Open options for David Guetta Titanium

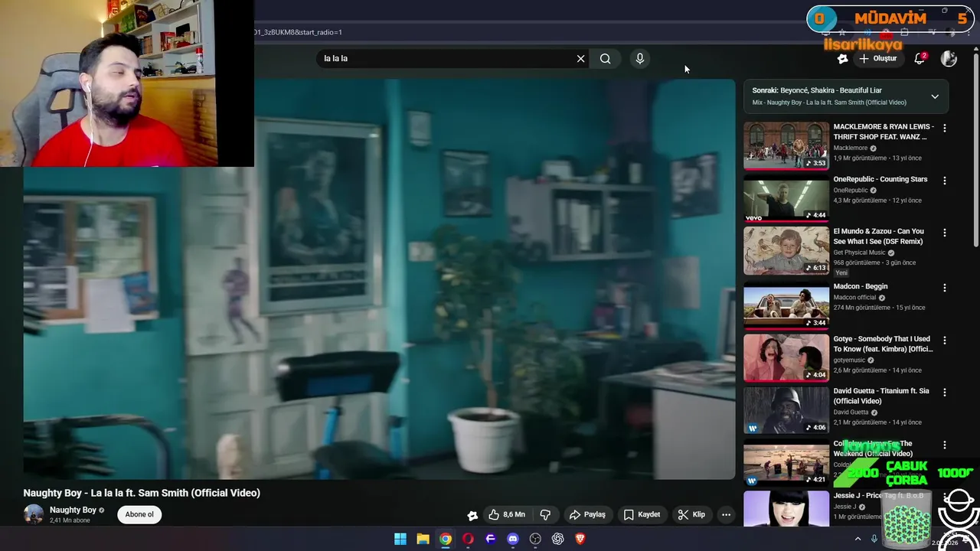(944, 392)
